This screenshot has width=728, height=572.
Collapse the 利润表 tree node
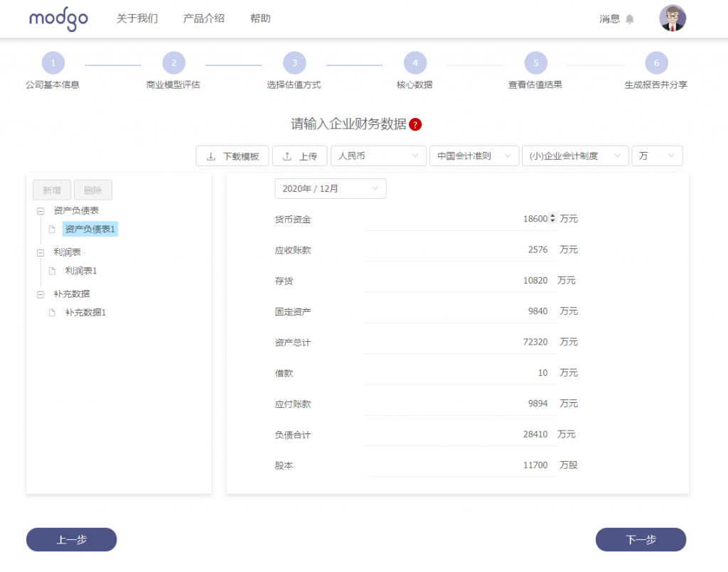[41, 252]
